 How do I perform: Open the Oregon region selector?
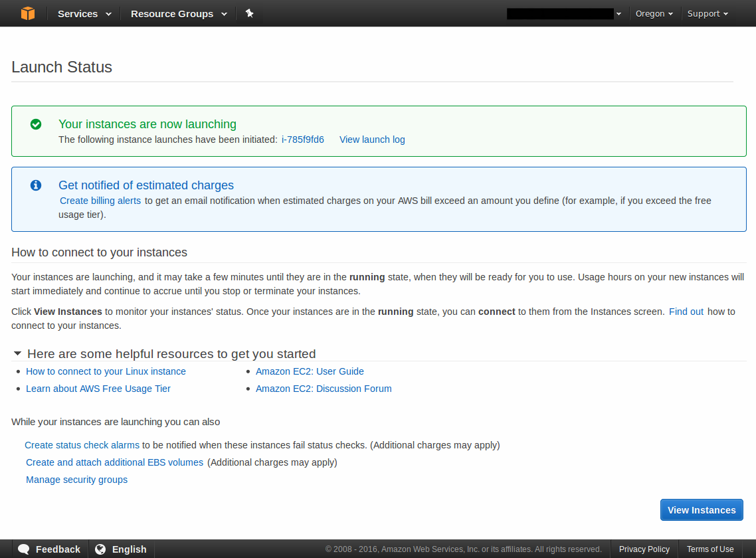pyautogui.click(x=654, y=13)
